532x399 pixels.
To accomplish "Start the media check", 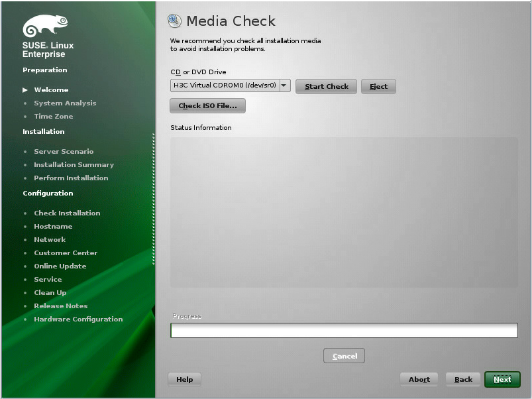I will (x=326, y=87).
